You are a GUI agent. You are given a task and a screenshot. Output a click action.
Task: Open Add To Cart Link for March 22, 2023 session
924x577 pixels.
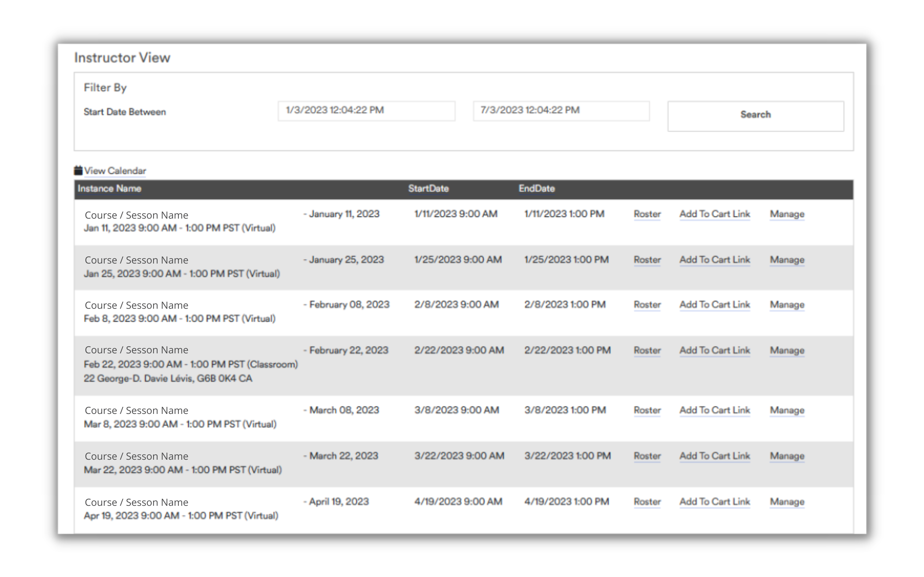click(x=715, y=456)
